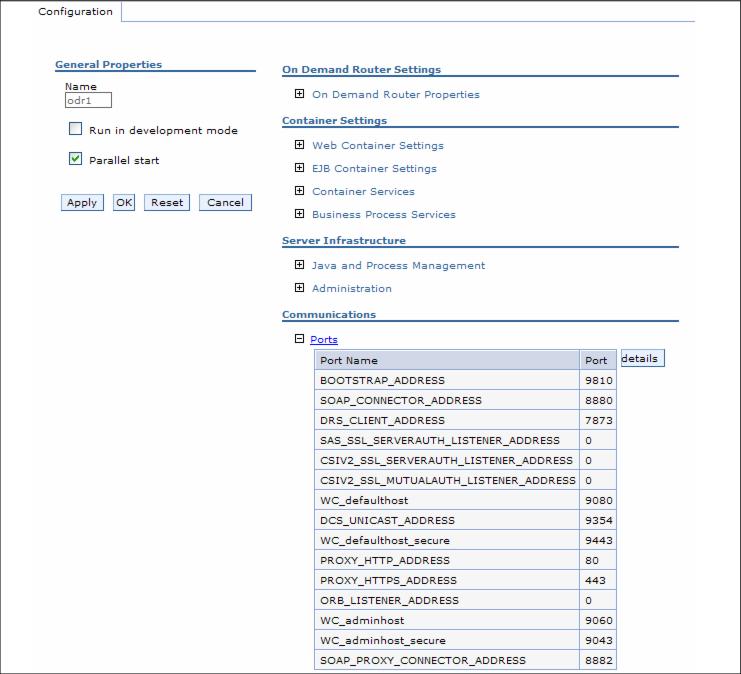Enable Run in development mode checkbox
This screenshot has height=674, width=741.
76,129
